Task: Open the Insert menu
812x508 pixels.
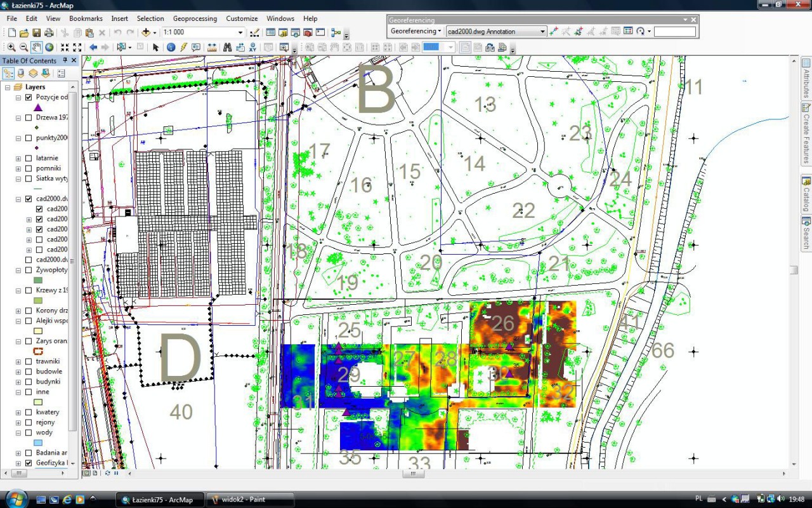Action: [119, 18]
